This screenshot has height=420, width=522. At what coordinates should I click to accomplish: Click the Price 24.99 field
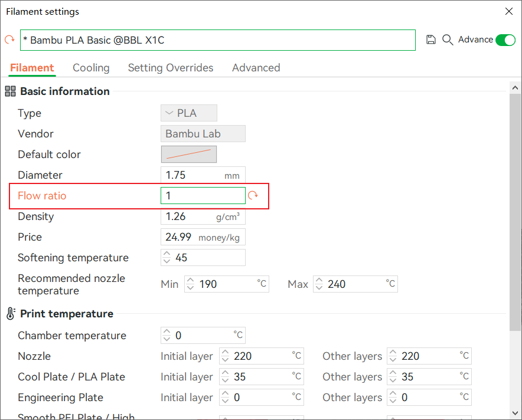coord(203,237)
